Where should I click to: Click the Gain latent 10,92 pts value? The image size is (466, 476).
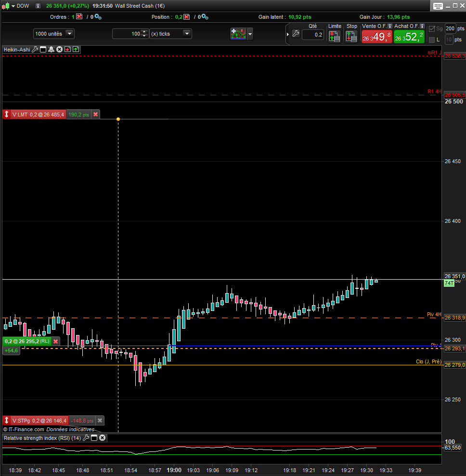[299, 17]
